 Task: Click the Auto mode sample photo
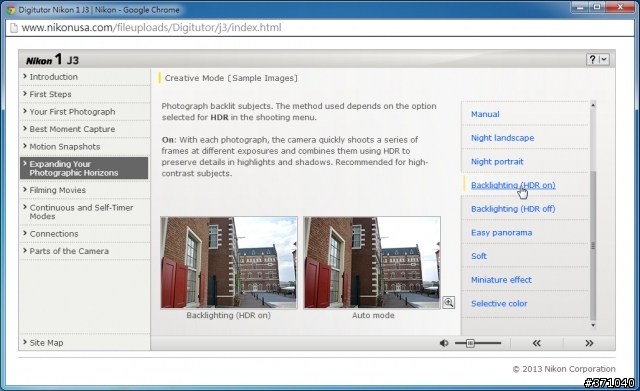[372, 262]
